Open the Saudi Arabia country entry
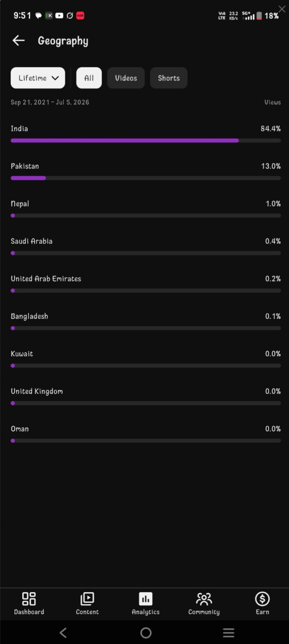The image size is (289, 644). pyautogui.click(x=146, y=247)
